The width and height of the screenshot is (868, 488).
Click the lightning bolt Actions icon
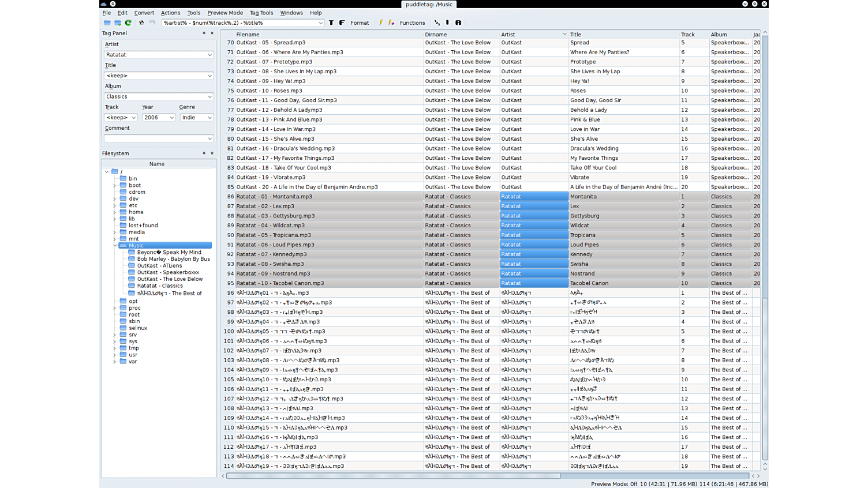[x=381, y=23]
